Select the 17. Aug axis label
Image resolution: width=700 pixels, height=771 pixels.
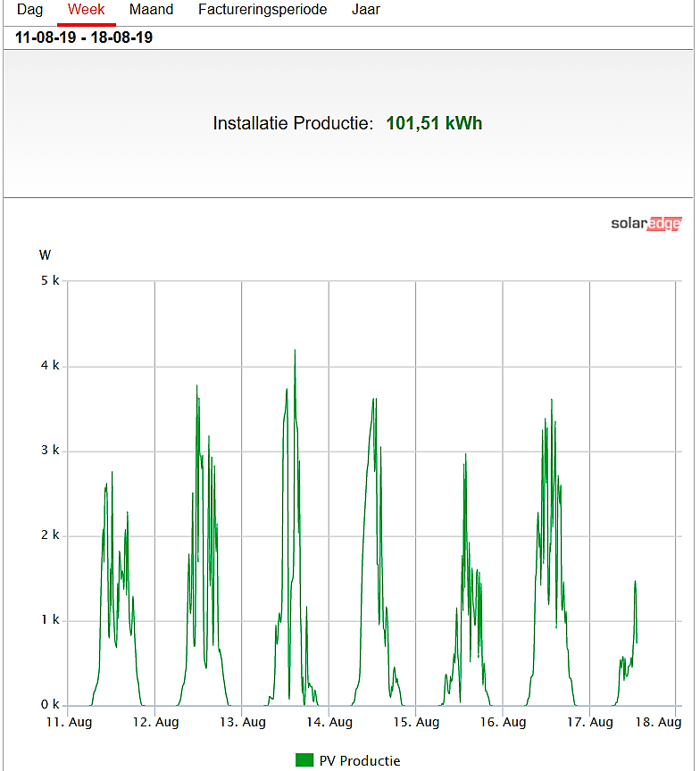[590, 722]
